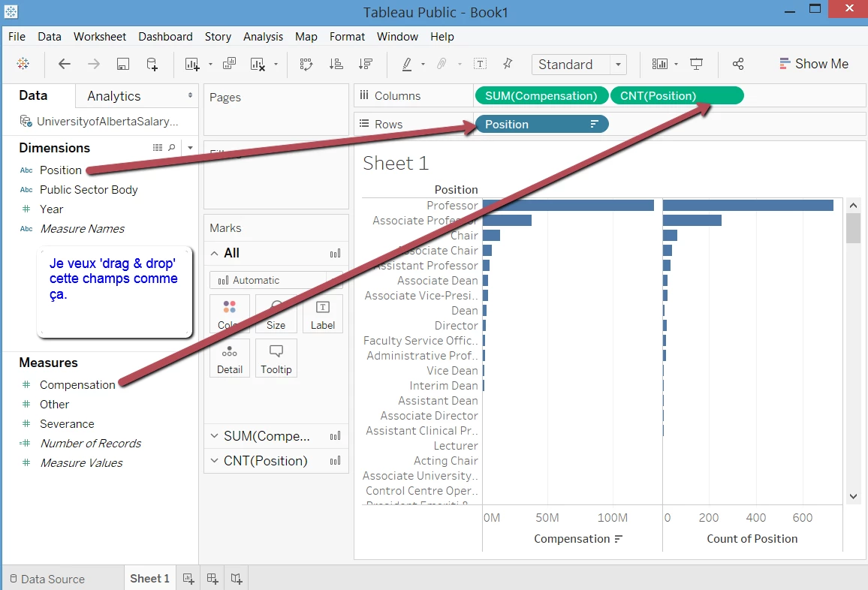Viewport: 868px width, 590px height.
Task: Click the Detail marks card button
Action: (x=229, y=358)
